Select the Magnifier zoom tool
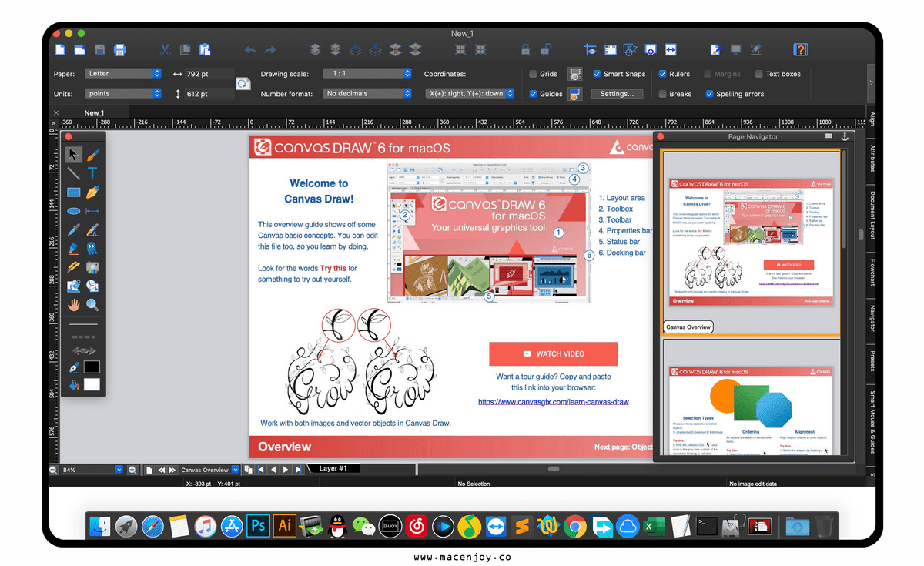 (x=92, y=305)
